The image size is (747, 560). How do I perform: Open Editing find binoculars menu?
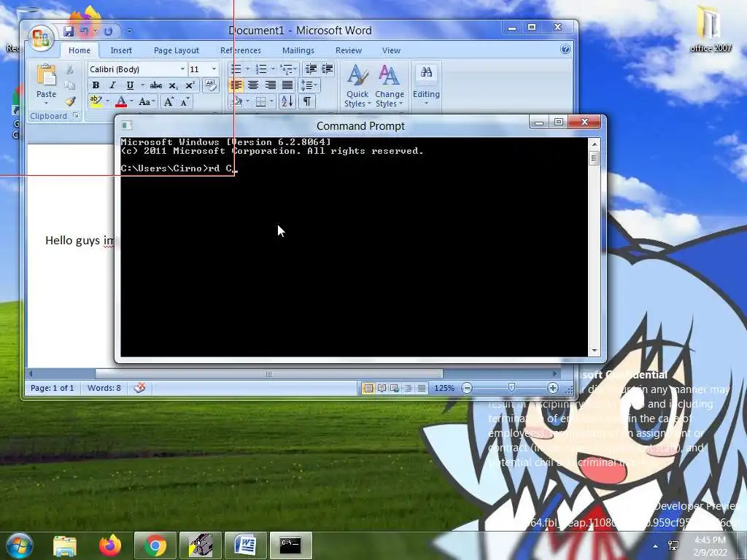point(426,85)
